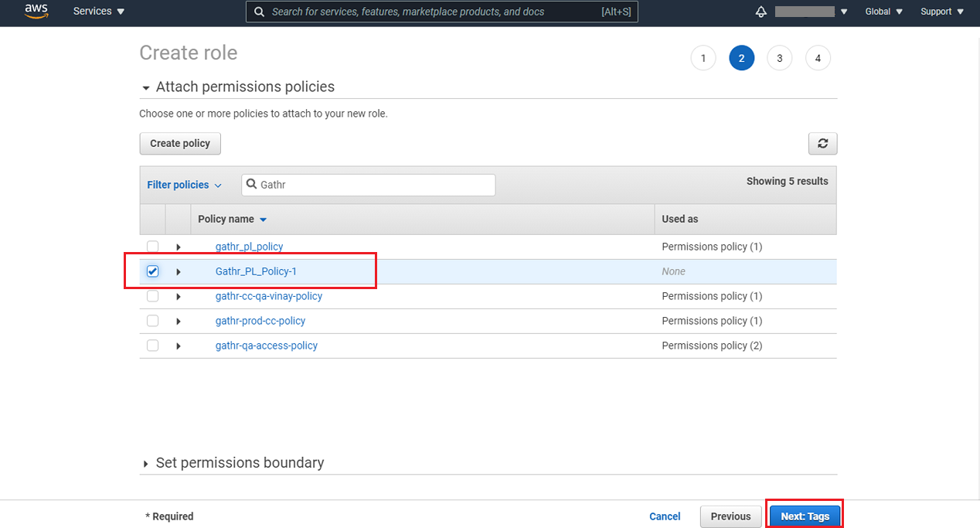The height and width of the screenshot is (528, 980).
Task: Click the Next: Tags button
Action: coord(805,516)
